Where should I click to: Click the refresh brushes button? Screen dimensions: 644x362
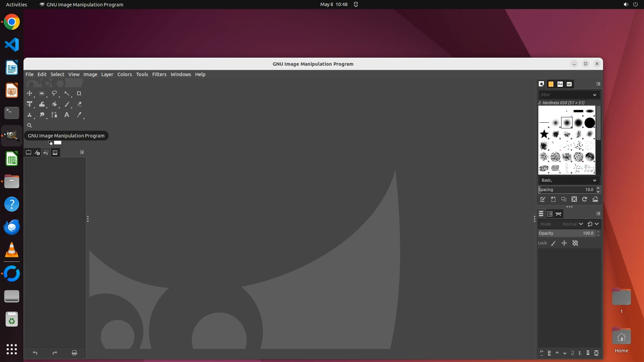point(585,199)
